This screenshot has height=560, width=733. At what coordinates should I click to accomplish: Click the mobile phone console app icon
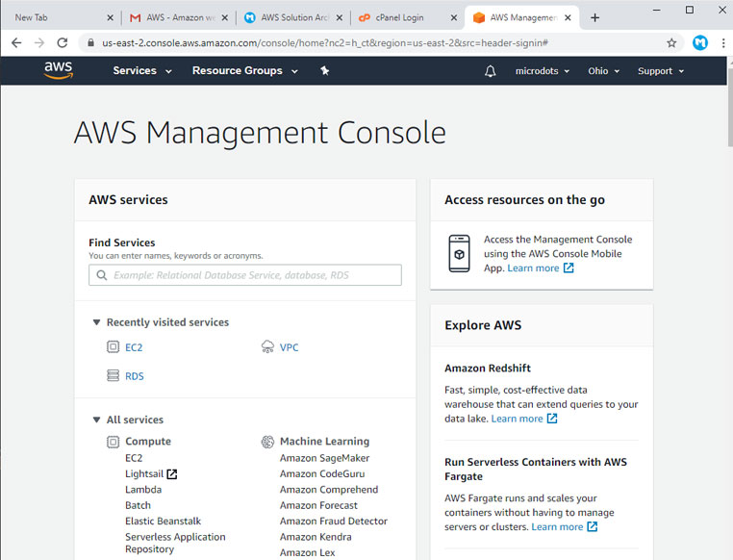pyautogui.click(x=459, y=253)
